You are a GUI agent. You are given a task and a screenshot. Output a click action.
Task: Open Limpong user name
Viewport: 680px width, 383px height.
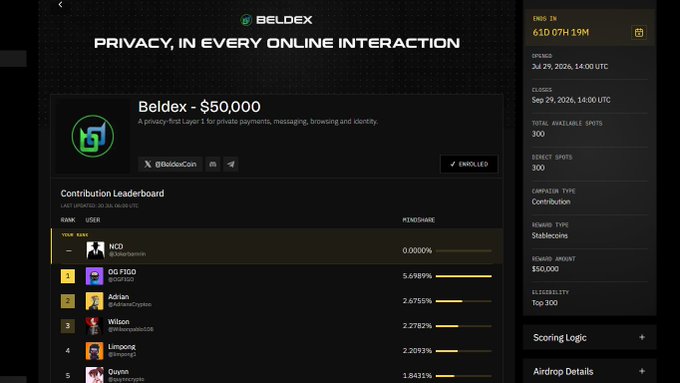tap(122, 347)
